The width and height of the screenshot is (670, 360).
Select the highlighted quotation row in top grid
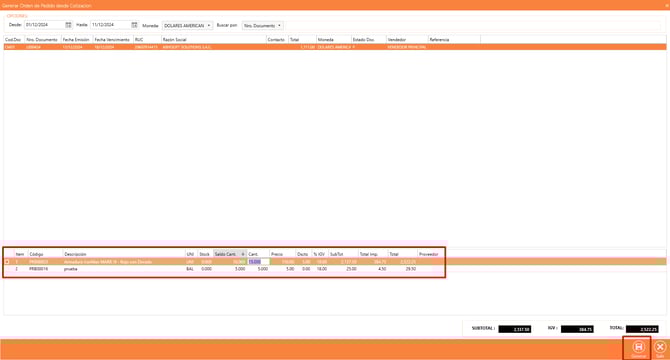pyautogui.click(x=335, y=47)
